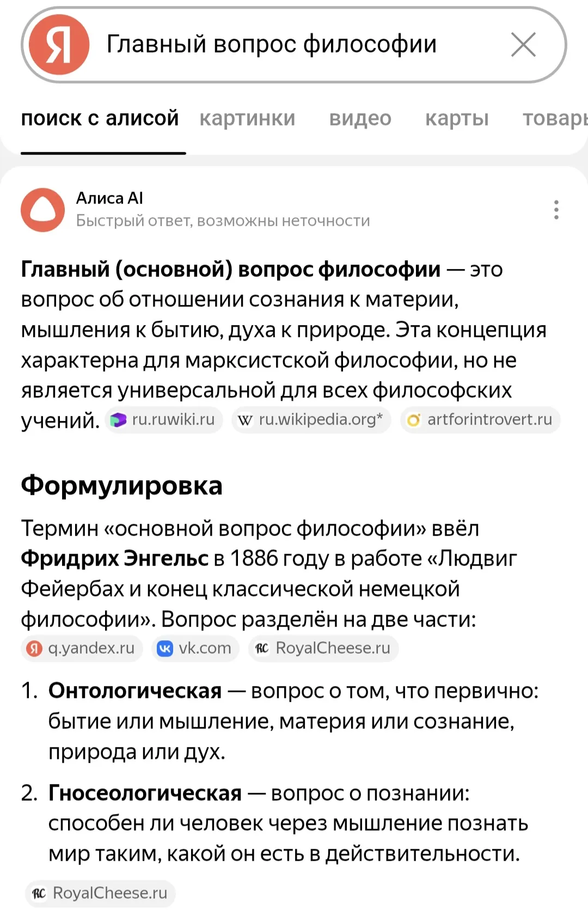Open the q.yandex.ru source chip
Screen dimensions: 588x913
point(82,648)
